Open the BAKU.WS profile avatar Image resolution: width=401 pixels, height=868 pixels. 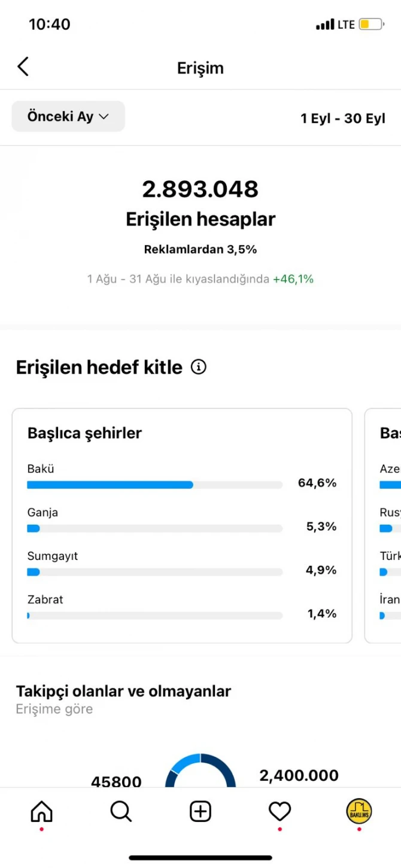tap(359, 811)
